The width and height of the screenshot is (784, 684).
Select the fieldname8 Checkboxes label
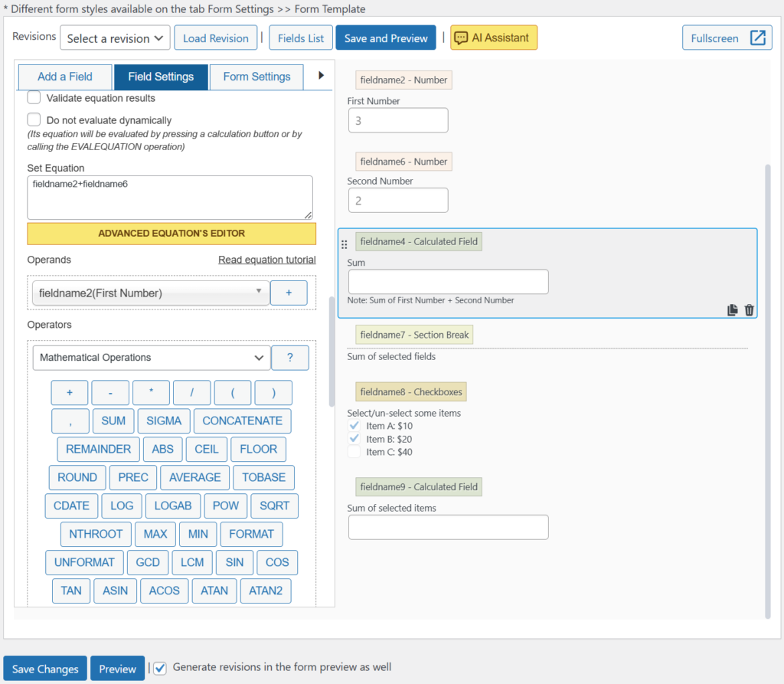(x=411, y=391)
